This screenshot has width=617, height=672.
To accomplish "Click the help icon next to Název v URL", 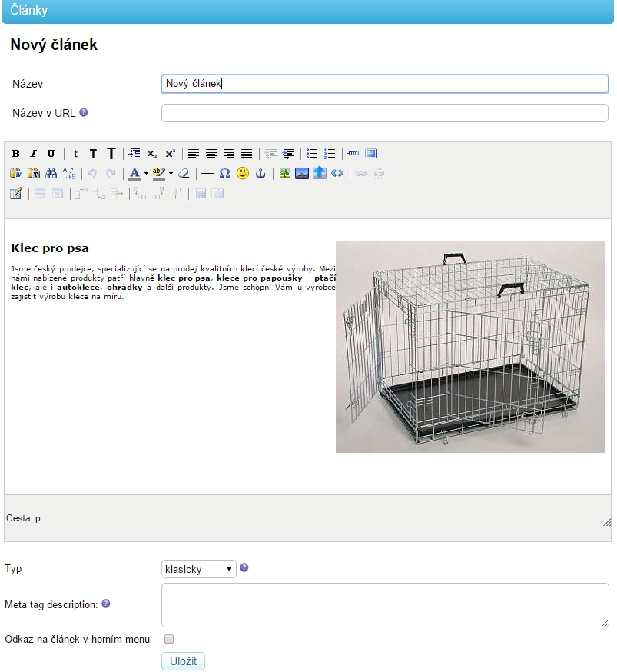I will point(84,112).
